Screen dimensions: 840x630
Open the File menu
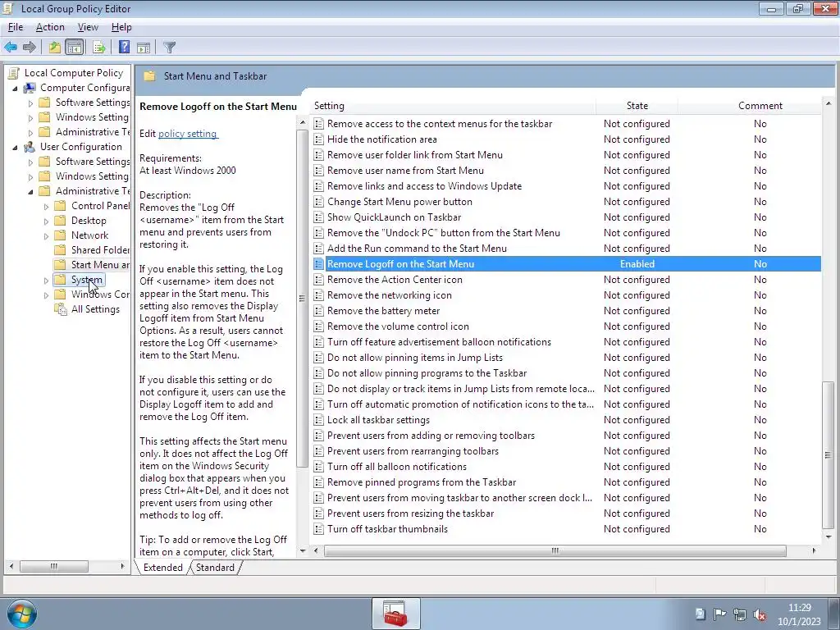tap(16, 27)
